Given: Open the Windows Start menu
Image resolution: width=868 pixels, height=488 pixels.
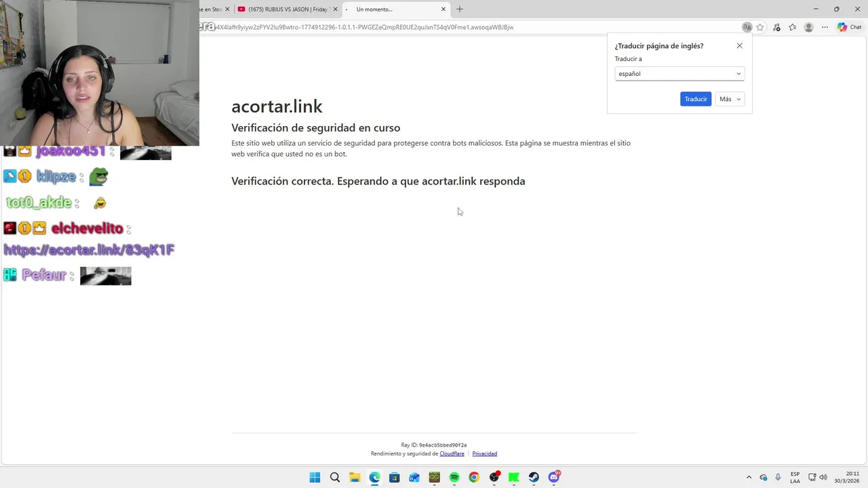Looking at the screenshot, I should click(x=315, y=477).
